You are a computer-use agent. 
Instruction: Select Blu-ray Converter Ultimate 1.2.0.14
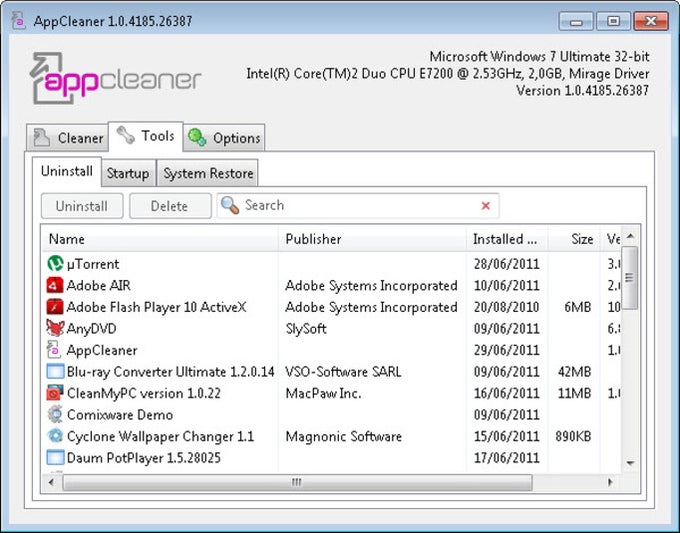click(x=170, y=372)
